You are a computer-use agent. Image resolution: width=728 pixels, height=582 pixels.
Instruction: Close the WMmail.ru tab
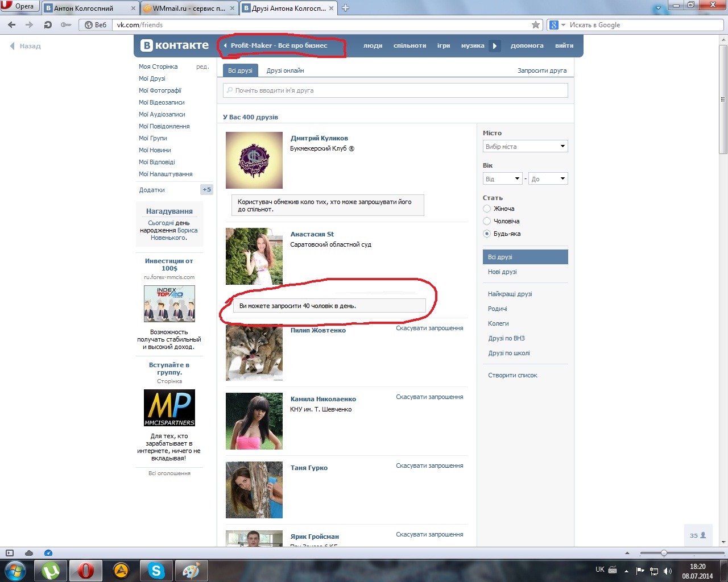233,8
